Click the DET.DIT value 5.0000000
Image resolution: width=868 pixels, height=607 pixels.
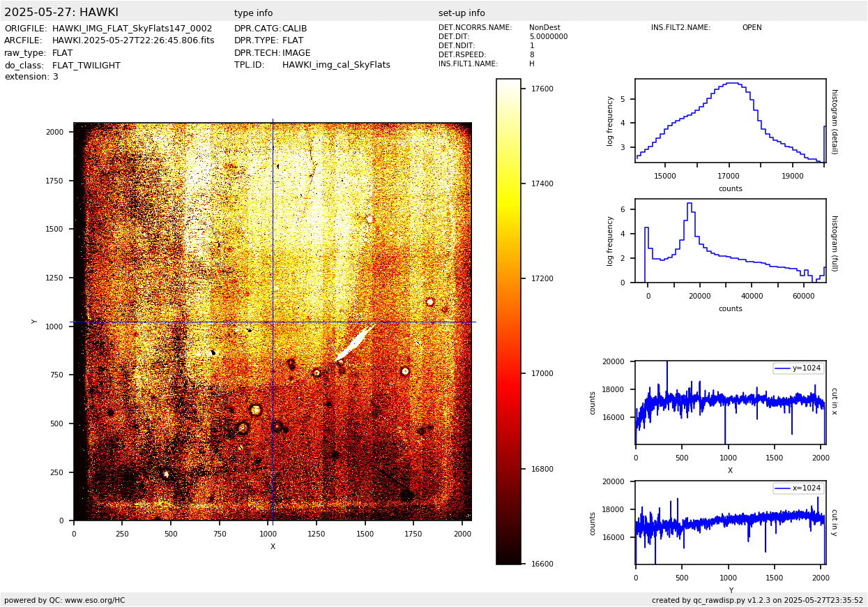click(x=548, y=37)
